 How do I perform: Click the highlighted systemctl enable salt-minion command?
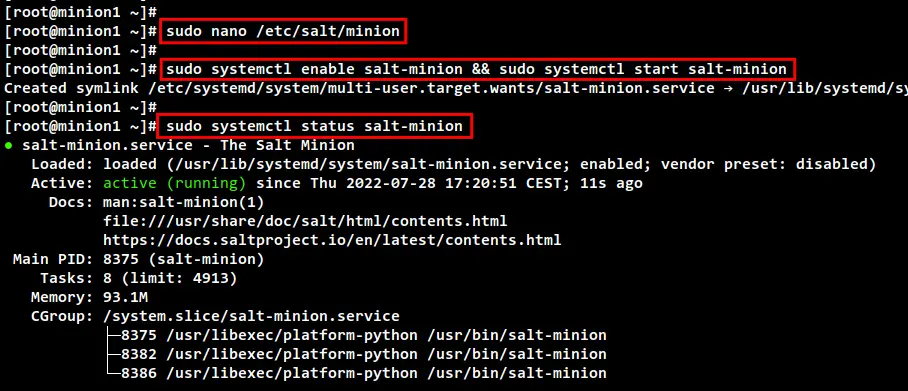pos(477,70)
